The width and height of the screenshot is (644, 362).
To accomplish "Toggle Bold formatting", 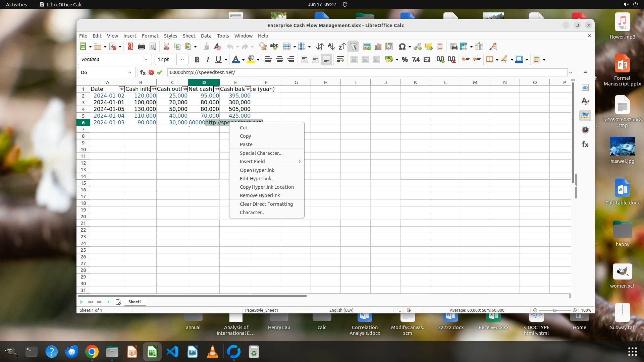I will 197,60.
